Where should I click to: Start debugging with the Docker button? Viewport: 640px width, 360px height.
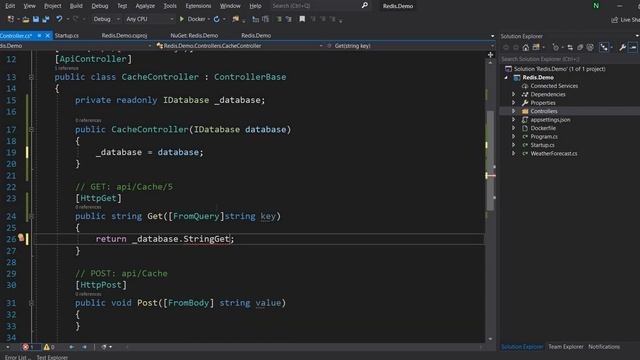[192, 19]
